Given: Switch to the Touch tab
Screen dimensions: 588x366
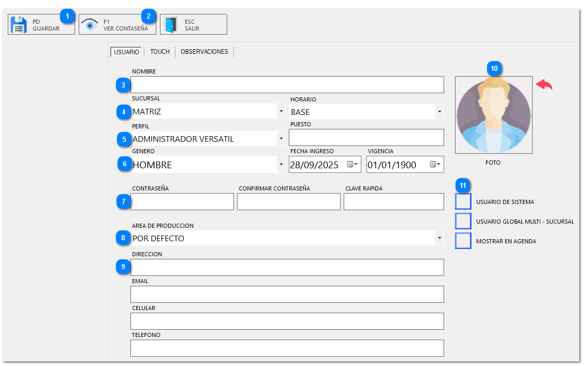Looking at the screenshot, I should point(159,52).
